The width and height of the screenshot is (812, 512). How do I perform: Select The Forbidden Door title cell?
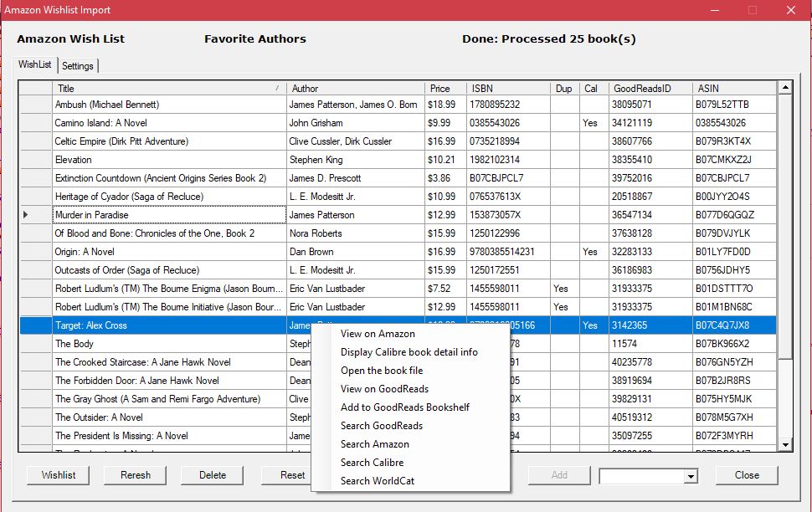(x=169, y=381)
